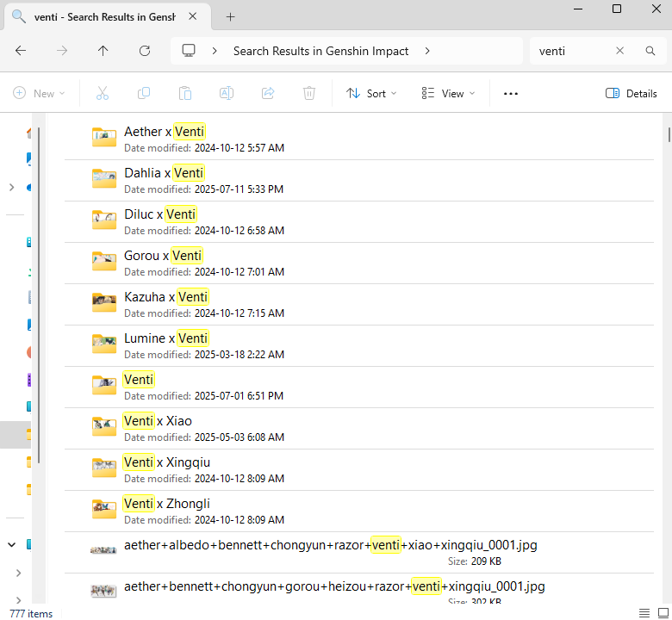Add a new tab
The image size is (672, 620).
[230, 17]
